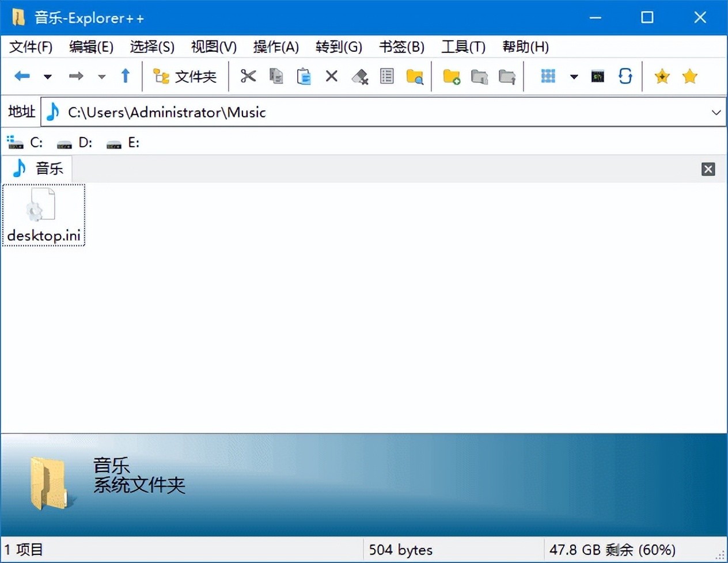This screenshot has width=728, height=563.
Task: Open back history dropdown arrow
Action: 48,77
